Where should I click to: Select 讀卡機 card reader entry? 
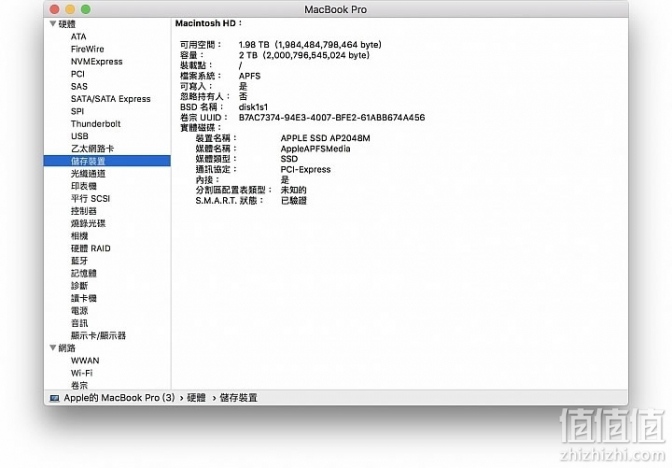pyautogui.click(x=84, y=298)
